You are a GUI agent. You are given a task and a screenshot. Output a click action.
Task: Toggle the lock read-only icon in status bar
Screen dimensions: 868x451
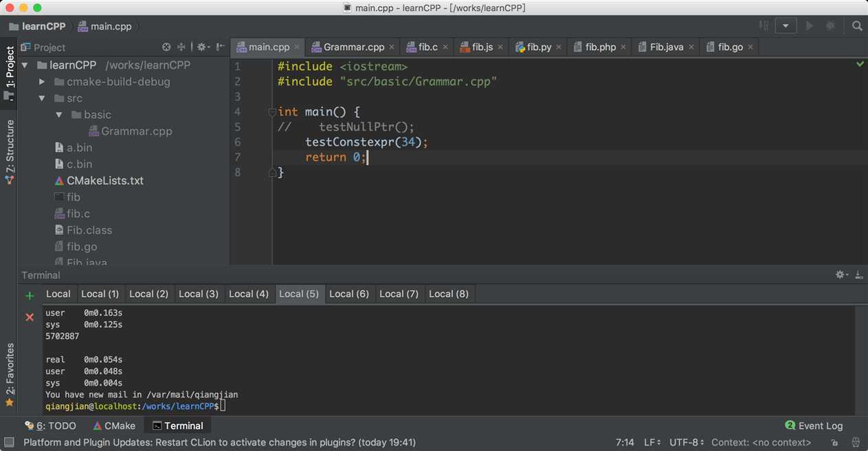tap(834, 443)
